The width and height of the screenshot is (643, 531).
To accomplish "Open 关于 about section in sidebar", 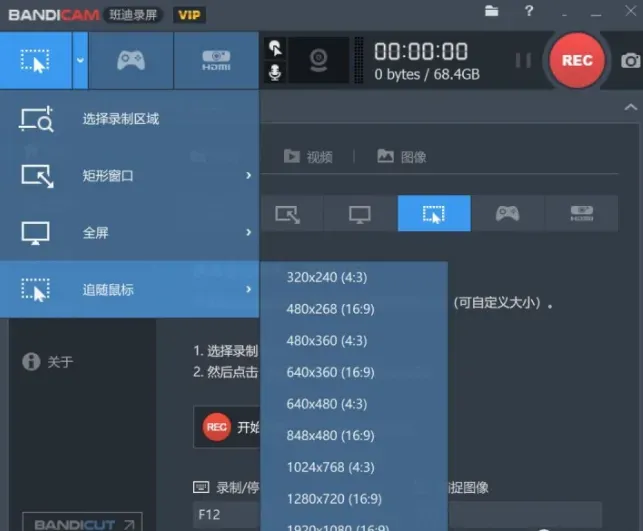I will 48,362.
